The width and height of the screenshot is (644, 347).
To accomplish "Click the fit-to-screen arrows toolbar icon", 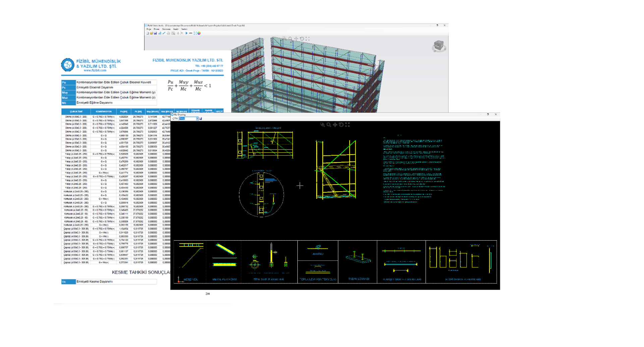I will [x=195, y=33].
